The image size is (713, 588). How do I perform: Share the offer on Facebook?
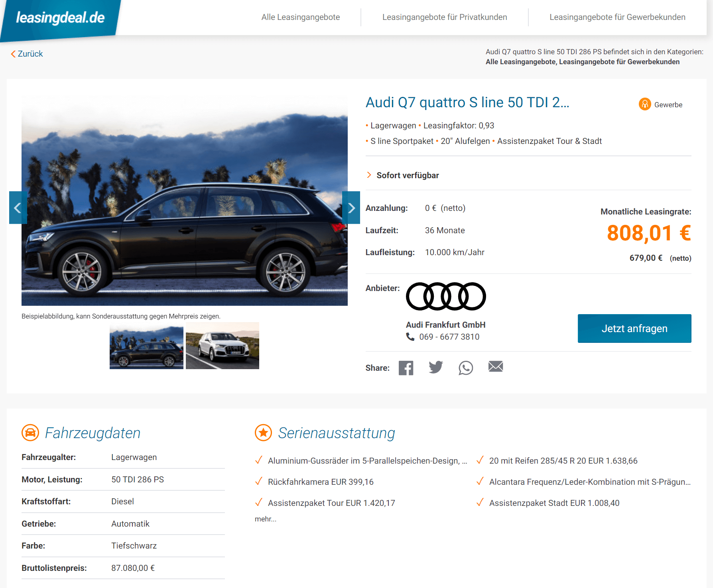406,368
